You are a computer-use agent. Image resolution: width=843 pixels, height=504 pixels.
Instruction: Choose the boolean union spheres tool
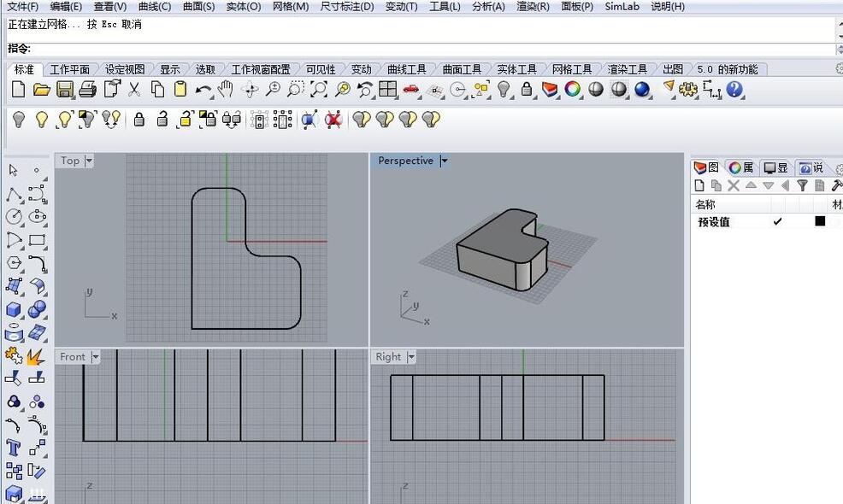tap(37, 309)
